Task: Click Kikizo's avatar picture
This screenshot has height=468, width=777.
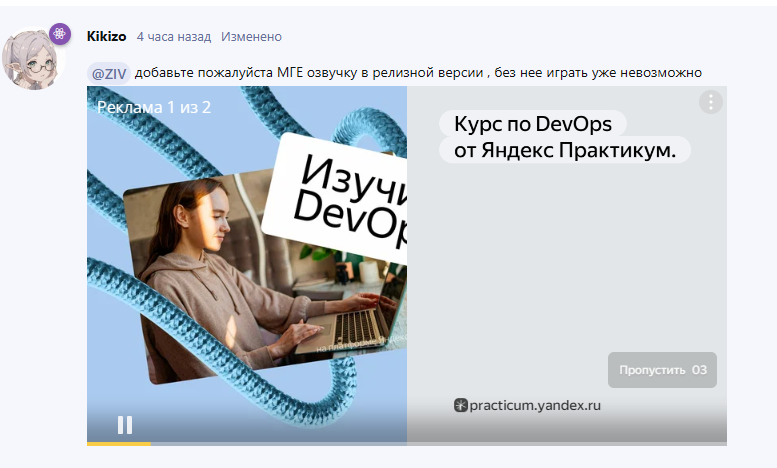Action: (x=31, y=59)
